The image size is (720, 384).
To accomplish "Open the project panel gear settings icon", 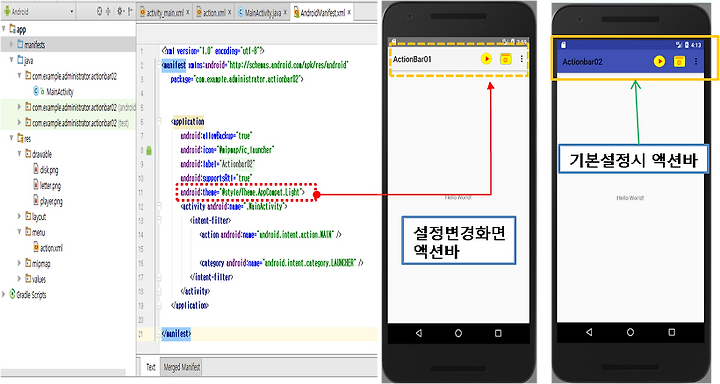I will (120, 11).
